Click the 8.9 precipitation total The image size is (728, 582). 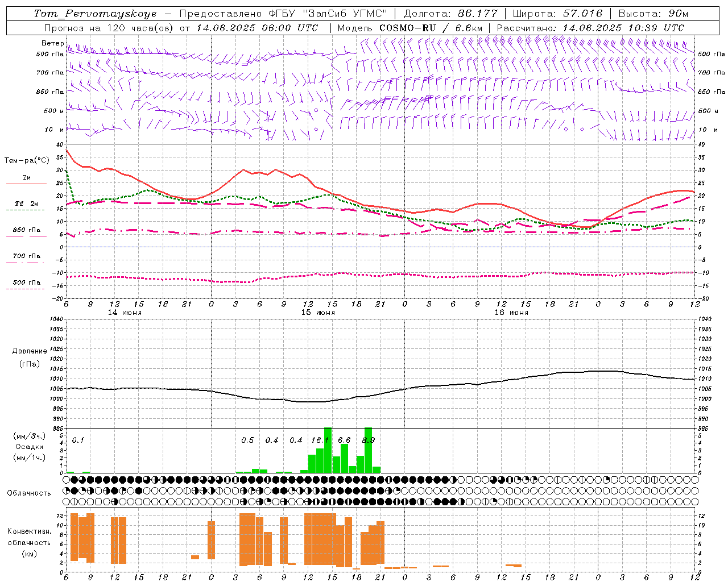click(369, 440)
